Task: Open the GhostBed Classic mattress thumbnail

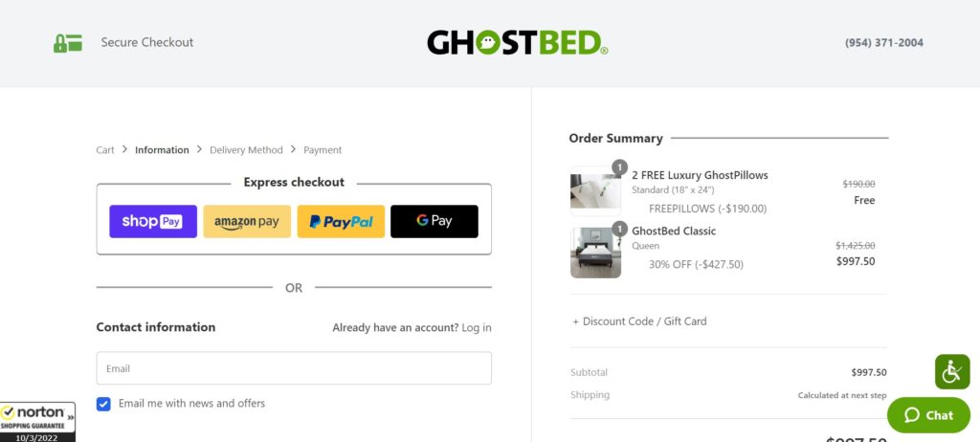Action: pos(595,253)
